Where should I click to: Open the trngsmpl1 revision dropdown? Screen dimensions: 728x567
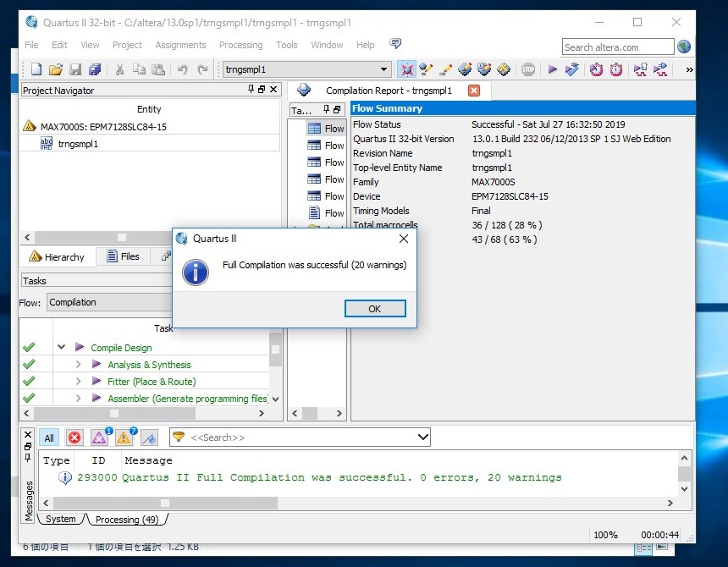coord(383,69)
